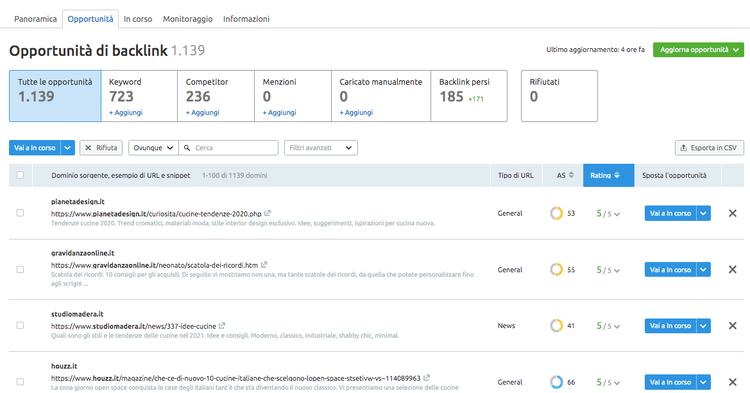Select all rows with header checkbox
750x393 pixels.
tap(20, 175)
